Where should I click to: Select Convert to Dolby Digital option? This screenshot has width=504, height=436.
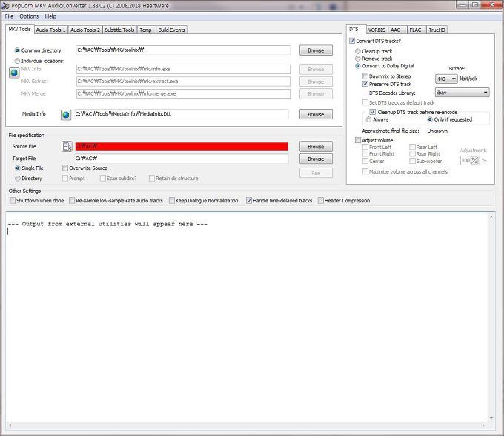pos(357,66)
